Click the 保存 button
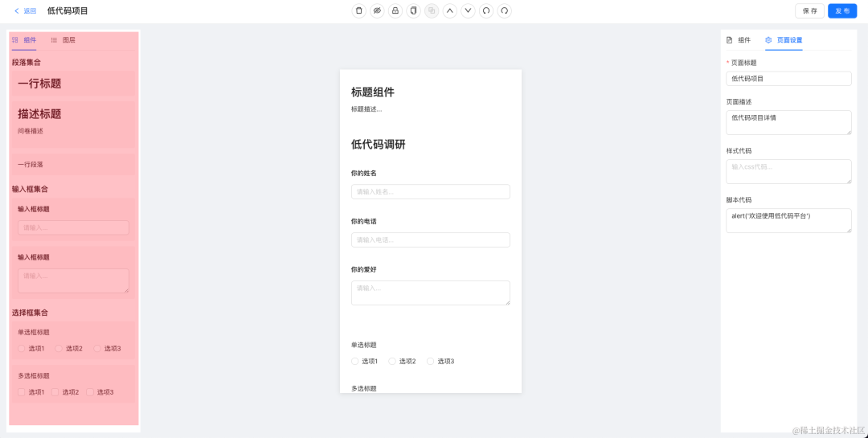Image resolution: width=868 pixels, height=438 pixels. 810,10
